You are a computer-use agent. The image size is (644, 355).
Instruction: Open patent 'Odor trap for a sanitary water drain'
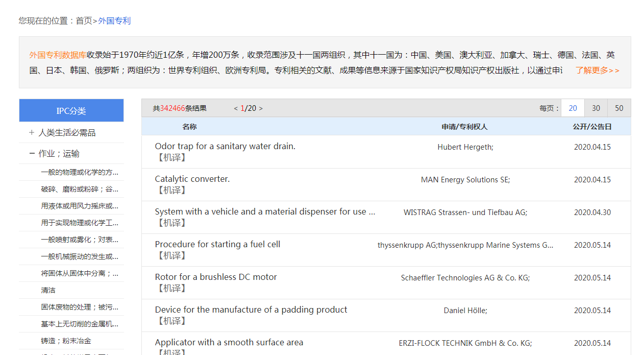(225, 146)
